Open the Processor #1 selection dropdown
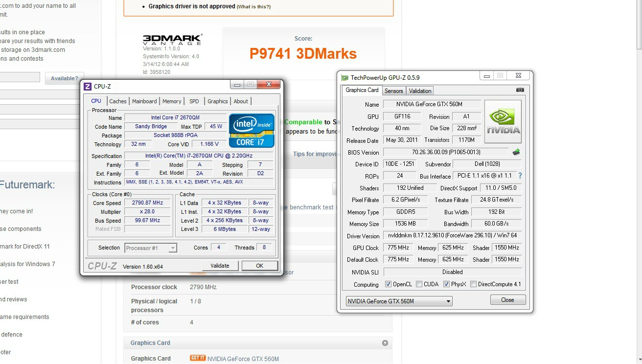Screen dimensions: 642x364 pos(151,248)
